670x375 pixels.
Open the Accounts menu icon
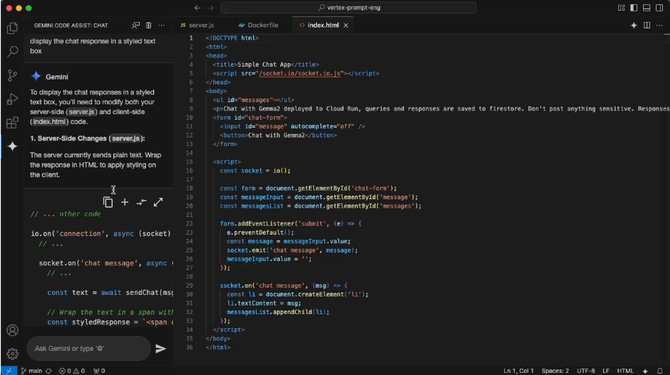click(12, 330)
